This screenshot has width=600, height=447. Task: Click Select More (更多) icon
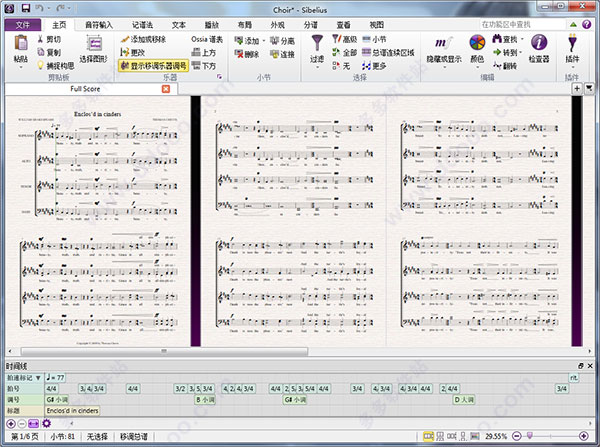(x=367, y=66)
